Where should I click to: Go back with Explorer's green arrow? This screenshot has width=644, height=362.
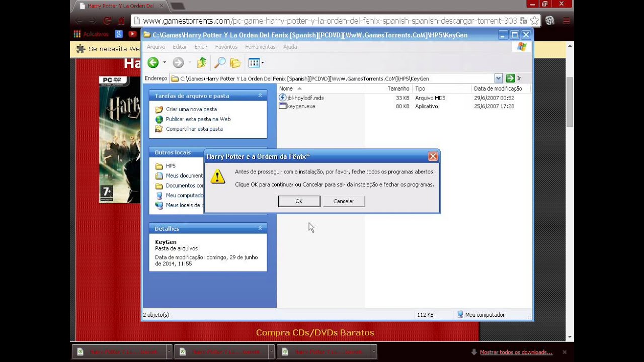tap(153, 63)
